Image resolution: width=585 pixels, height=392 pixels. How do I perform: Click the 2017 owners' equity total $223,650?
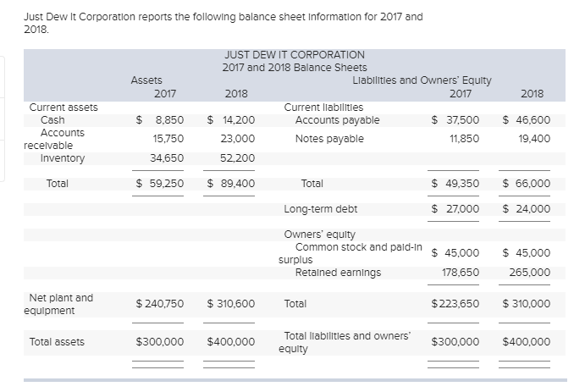coord(455,304)
